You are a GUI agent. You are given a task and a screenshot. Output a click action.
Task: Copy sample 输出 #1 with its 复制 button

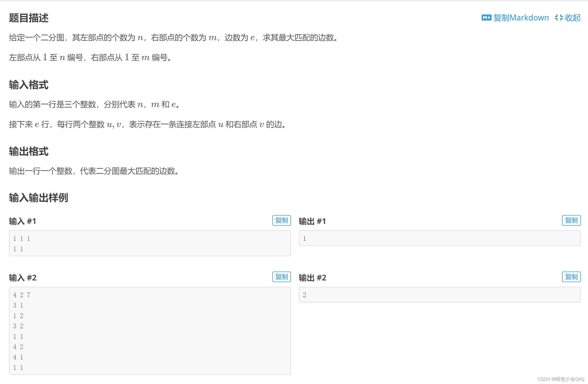571,220
